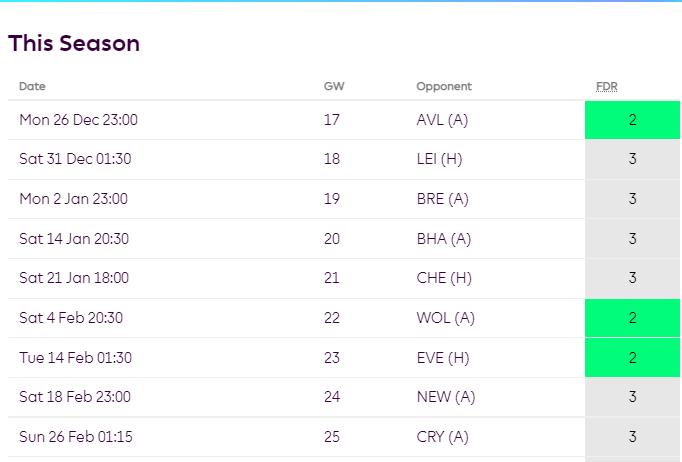The height and width of the screenshot is (462, 682).
Task: Click green FDR cell for EVE fixture
Action: click(x=632, y=357)
